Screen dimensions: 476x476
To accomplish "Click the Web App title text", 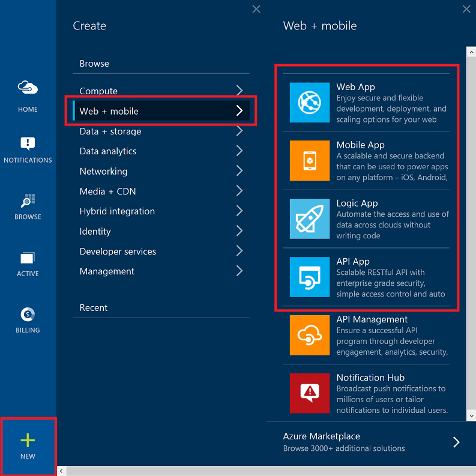I will tap(355, 87).
